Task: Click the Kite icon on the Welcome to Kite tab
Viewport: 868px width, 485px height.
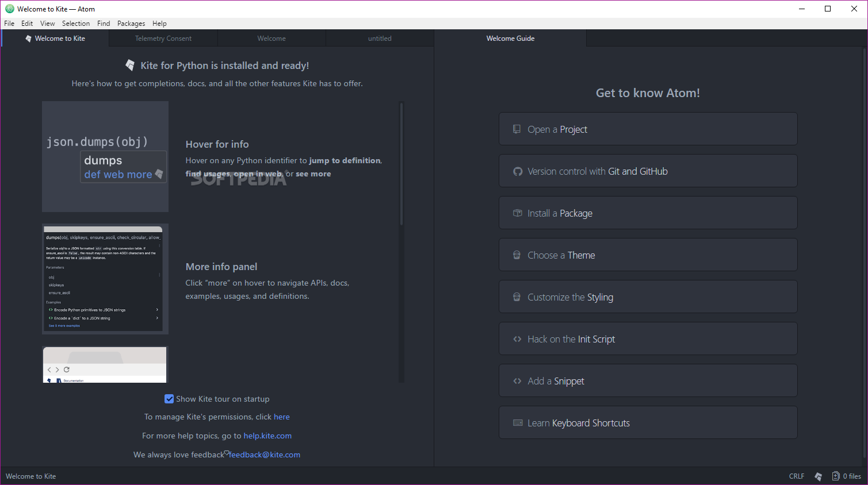Action: point(28,39)
